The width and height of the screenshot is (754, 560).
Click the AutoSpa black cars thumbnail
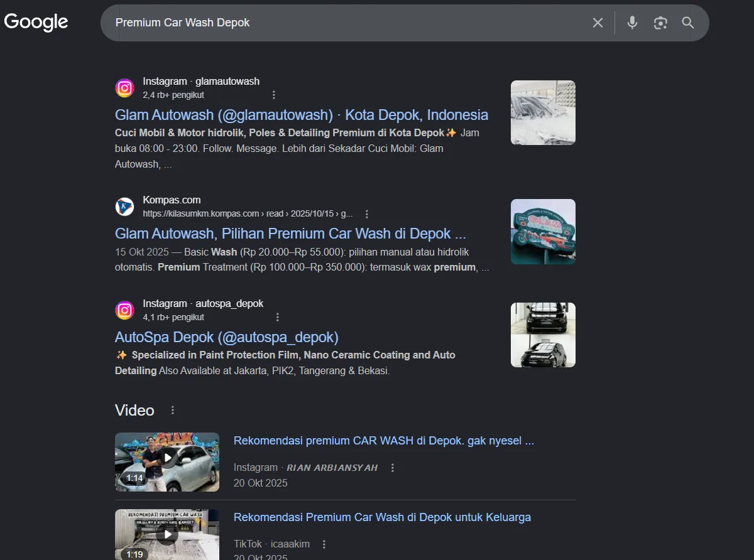click(543, 335)
